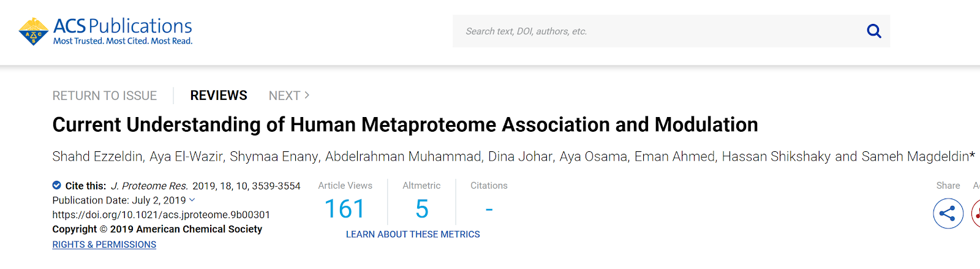
Task: Open the RIGHTS & PERMISSIONS link
Action: click(104, 244)
